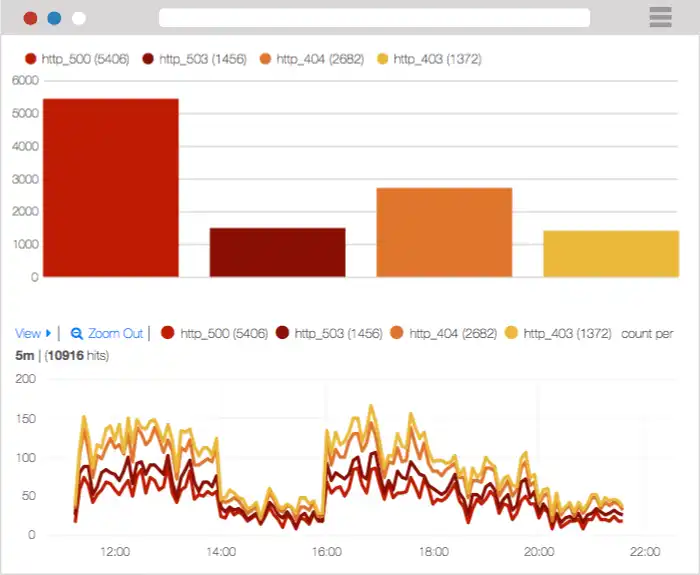Click the http_403 yellow bar
Viewport: 700px width, 575px height.
pos(611,254)
